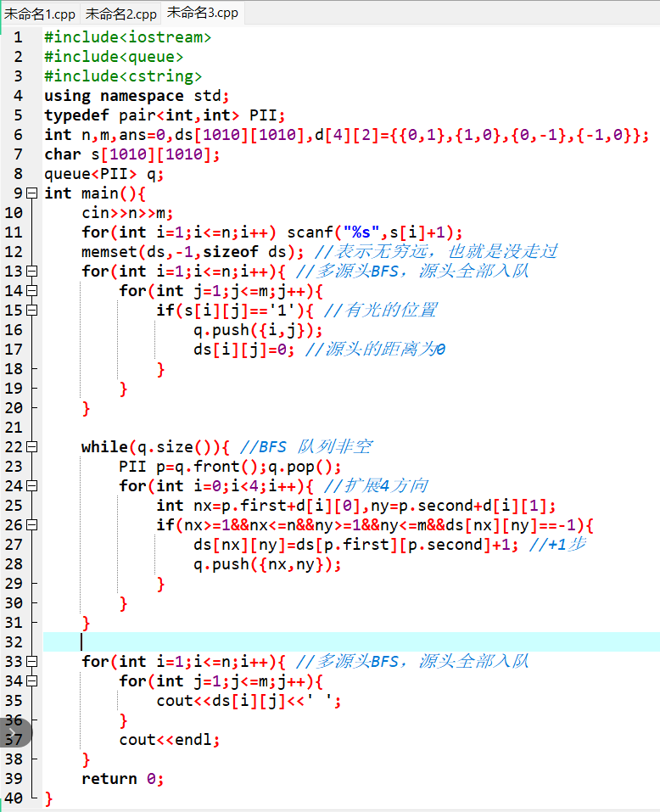Collapse the while loop fold on line 22
This screenshot has width=660, height=812.
pos(32,447)
